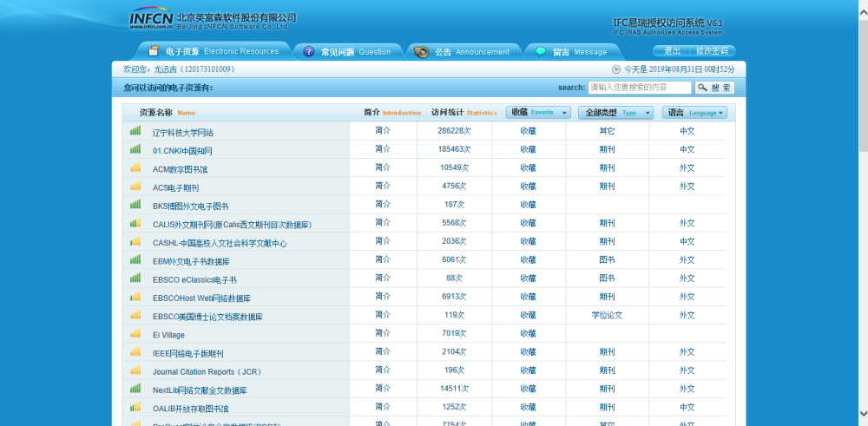Switch to the 常见问题 Question tab
Screen dimensions: 868x426
click(348, 52)
